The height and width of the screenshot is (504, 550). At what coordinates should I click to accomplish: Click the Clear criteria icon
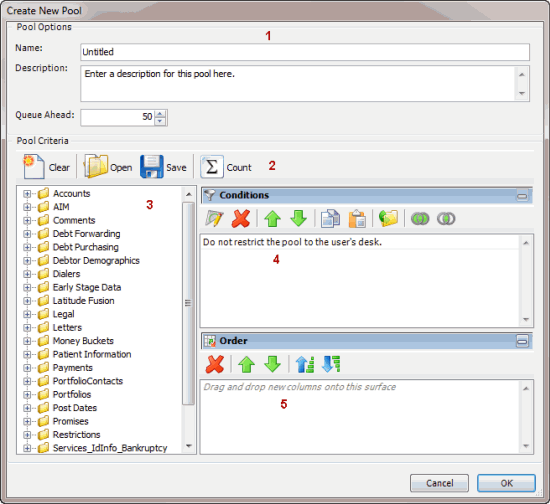[34, 167]
